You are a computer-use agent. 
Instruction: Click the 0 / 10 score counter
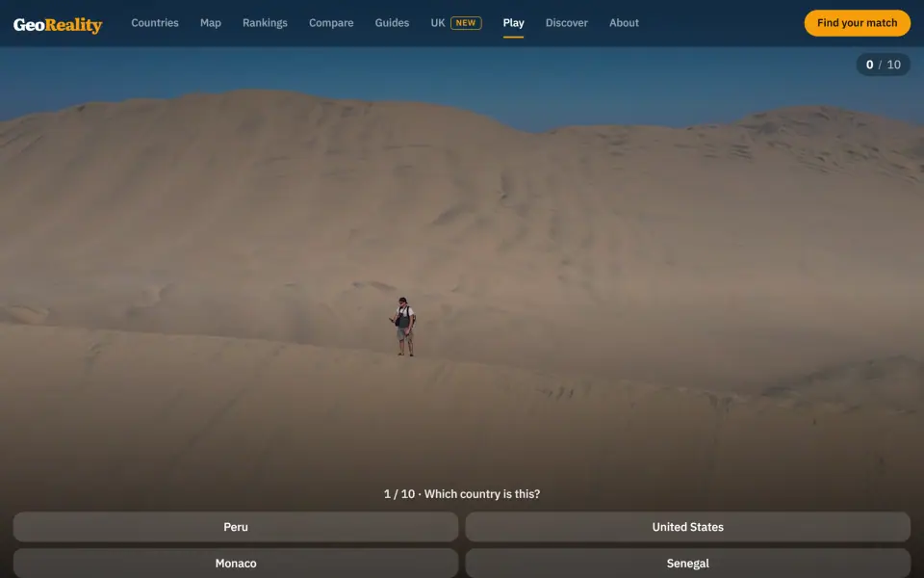(883, 65)
